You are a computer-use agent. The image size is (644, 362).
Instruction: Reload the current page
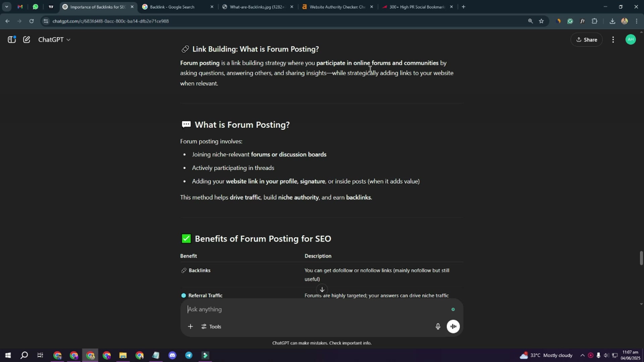(x=32, y=21)
